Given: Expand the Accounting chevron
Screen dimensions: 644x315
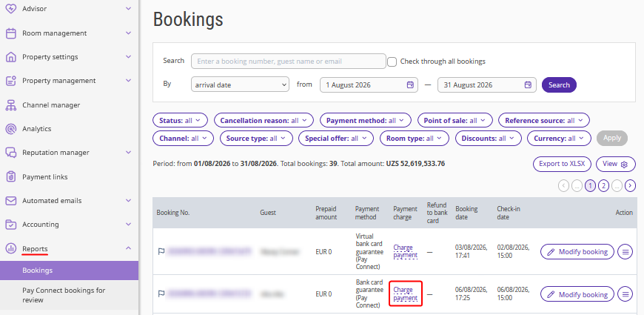Looking at the screenshot, I should [x=129, y=225].
